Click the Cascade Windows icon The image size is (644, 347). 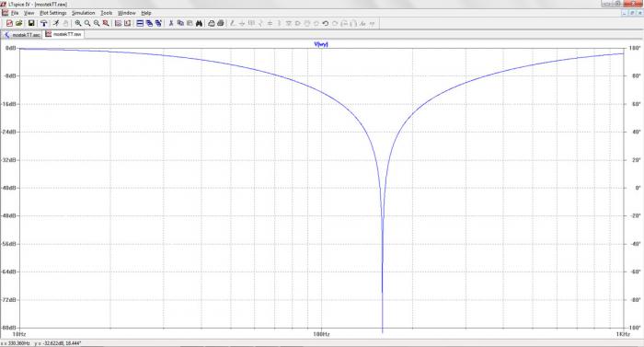[149, 23]
